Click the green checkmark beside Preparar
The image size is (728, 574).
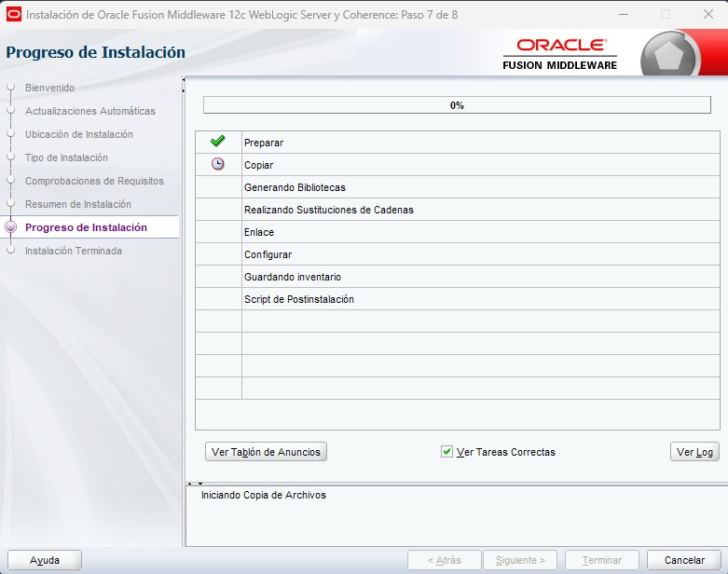pos(218,141)
